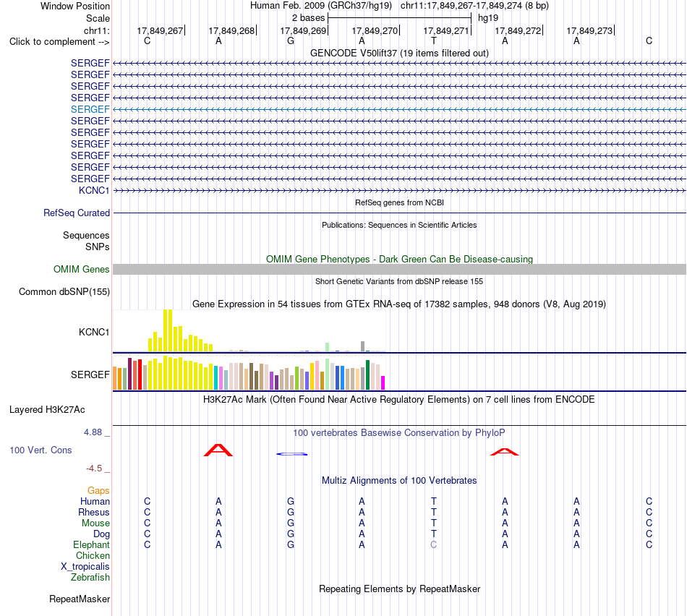Click the 4.88 PhyloP upper axis value
Viewport: 687px width, 616px height.
(93, 432)
